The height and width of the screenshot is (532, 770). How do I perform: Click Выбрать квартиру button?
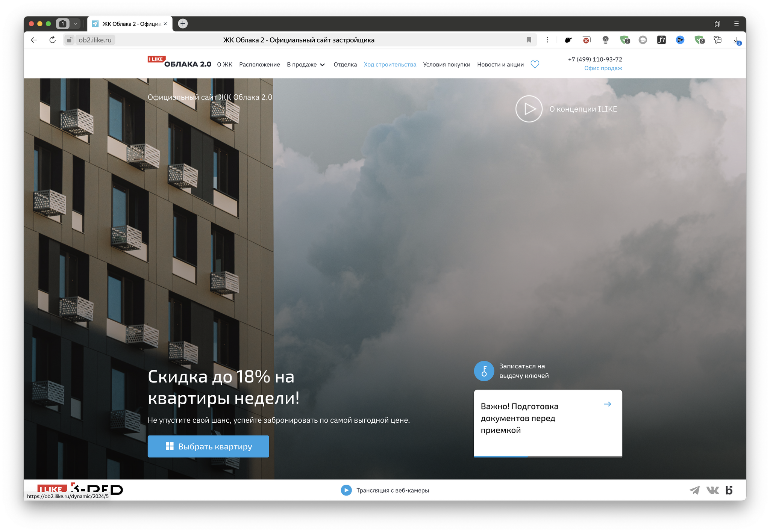point(208,446)
